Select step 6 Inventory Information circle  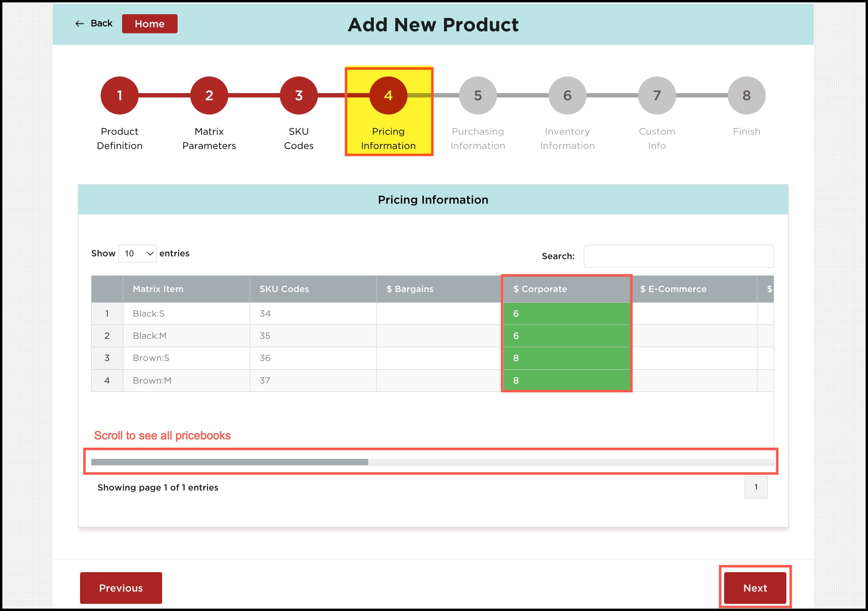click(567, 95)
